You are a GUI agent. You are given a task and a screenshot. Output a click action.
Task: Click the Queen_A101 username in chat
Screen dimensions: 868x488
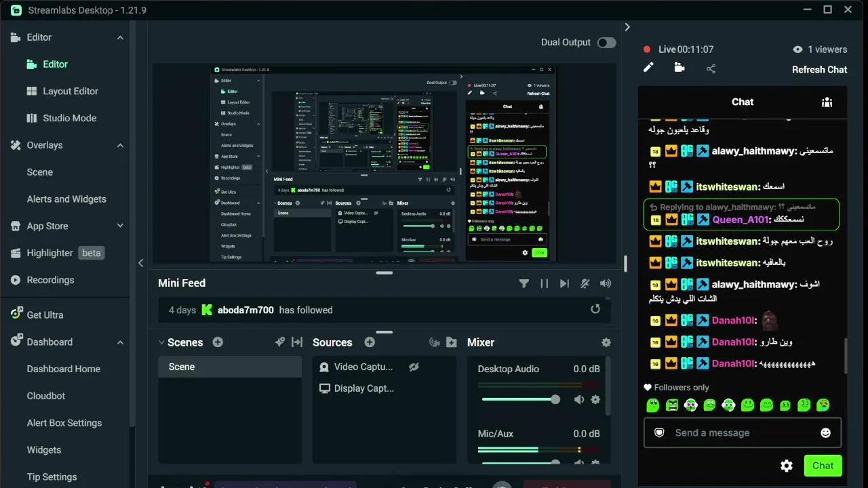point(741,220)
